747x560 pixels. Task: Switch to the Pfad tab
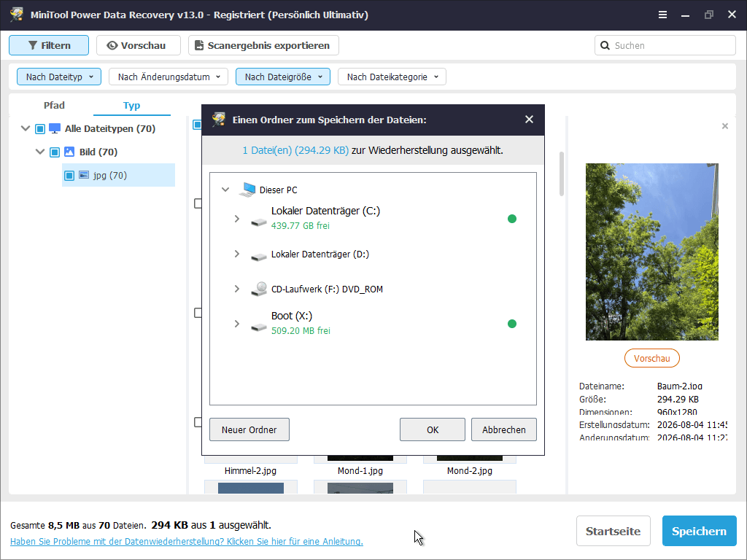coord(54,105)
